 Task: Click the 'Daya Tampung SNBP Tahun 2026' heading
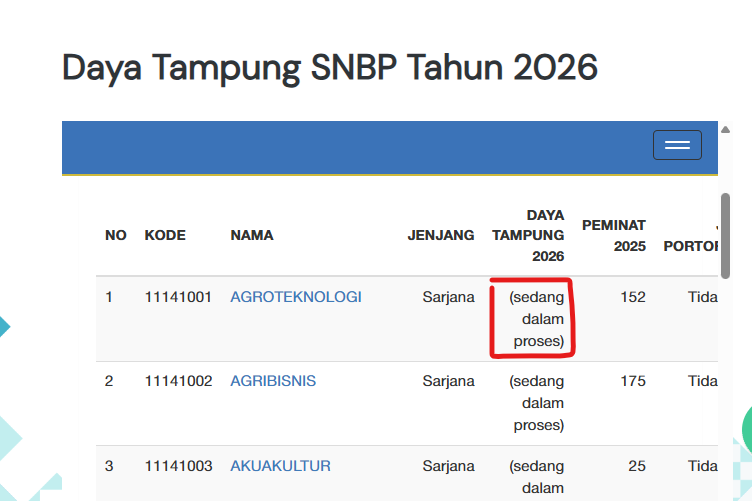330,68
